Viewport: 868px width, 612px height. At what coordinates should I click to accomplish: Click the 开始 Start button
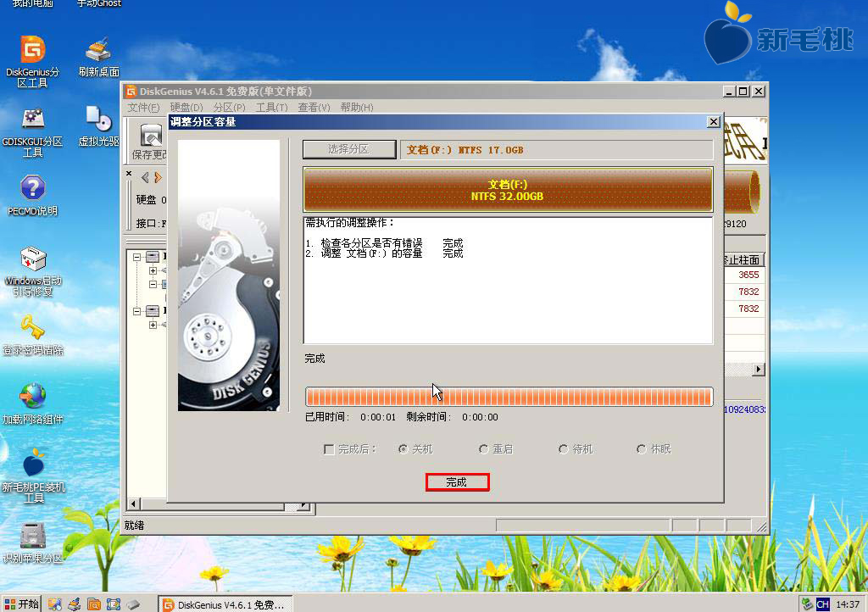click(x=21, y=604)
